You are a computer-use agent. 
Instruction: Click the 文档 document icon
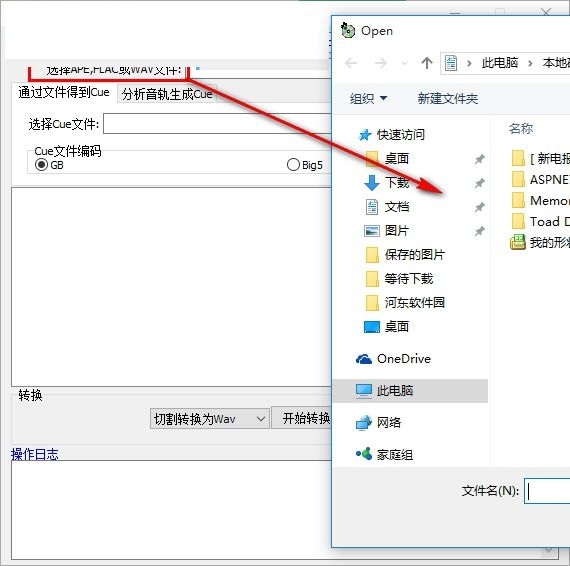click(x=372, y=207)
